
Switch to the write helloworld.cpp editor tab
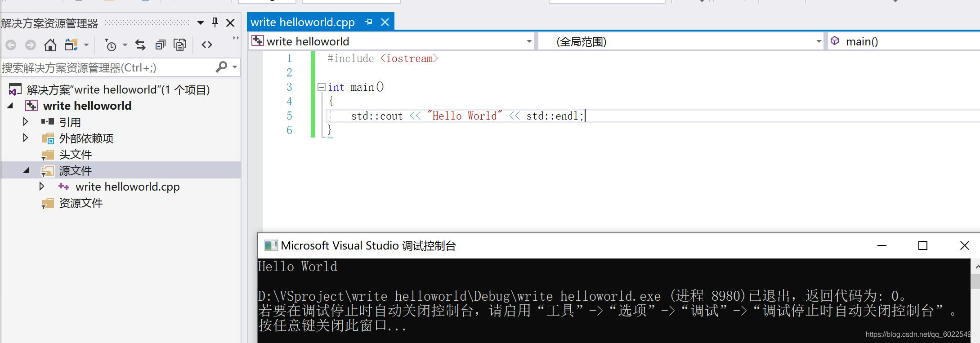coord(303,22)
